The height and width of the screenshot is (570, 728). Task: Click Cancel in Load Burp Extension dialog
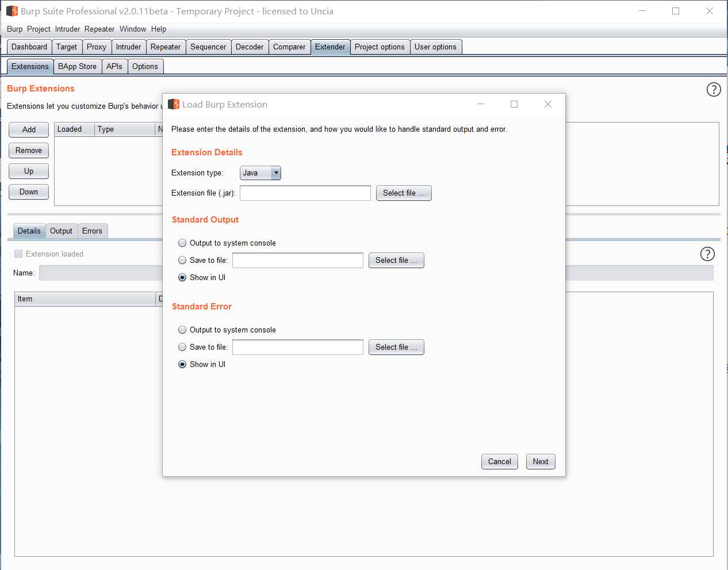tap(500, 461)
